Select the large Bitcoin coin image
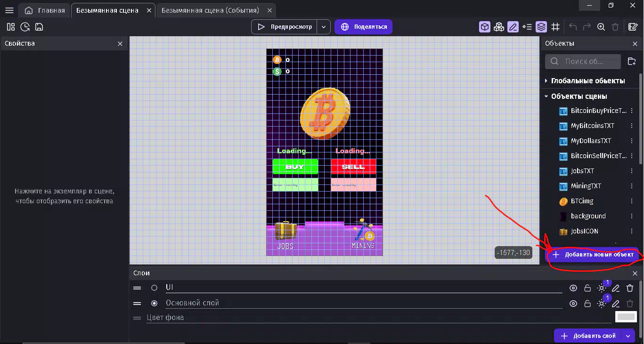 tap(325, 114)
